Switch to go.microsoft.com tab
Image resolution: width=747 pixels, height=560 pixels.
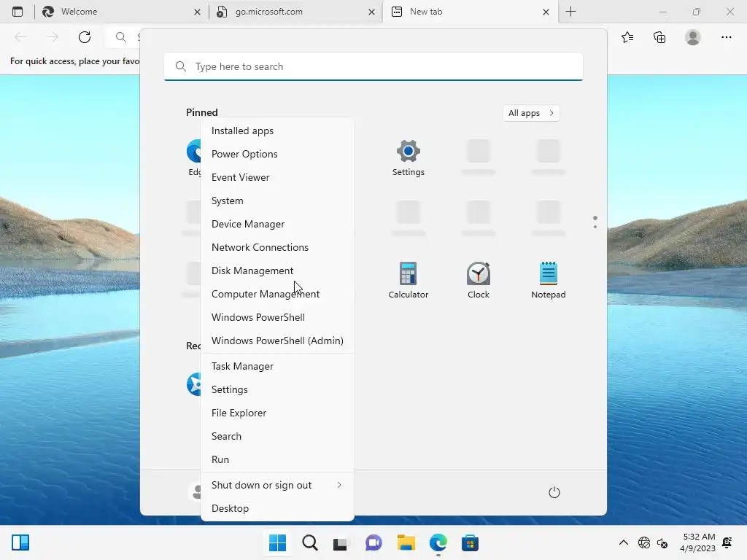pos(295,12)
